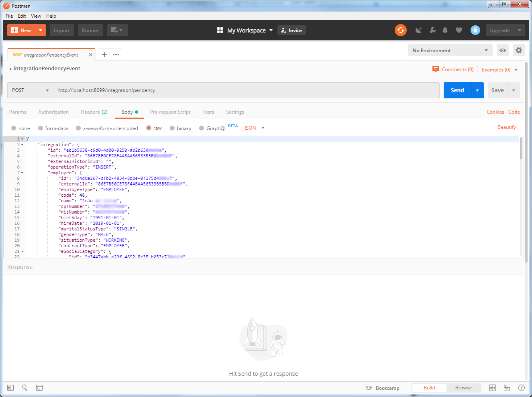Switch to the Pre-request Script tab
The image size is (532, 397).
coord(170,112)
